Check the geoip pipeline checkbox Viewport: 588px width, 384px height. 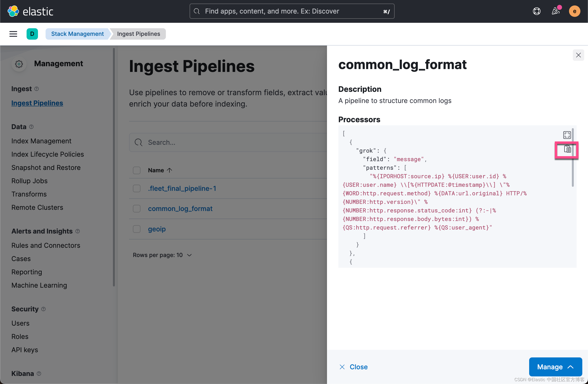137,229
